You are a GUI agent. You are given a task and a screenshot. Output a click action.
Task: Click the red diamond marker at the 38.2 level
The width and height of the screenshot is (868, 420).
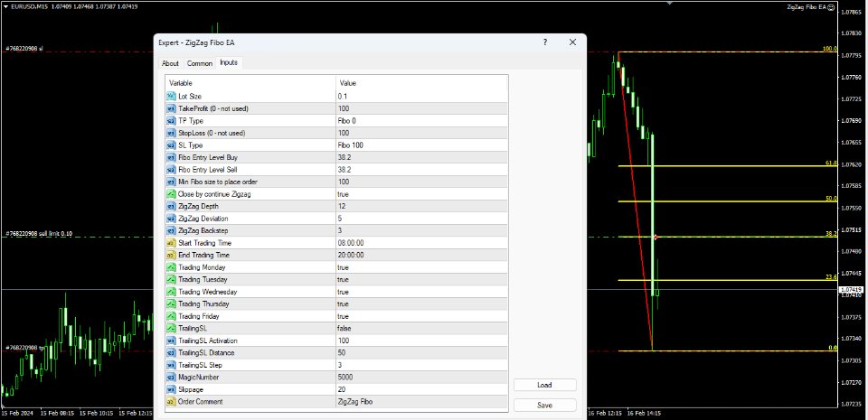click(656, 237)
